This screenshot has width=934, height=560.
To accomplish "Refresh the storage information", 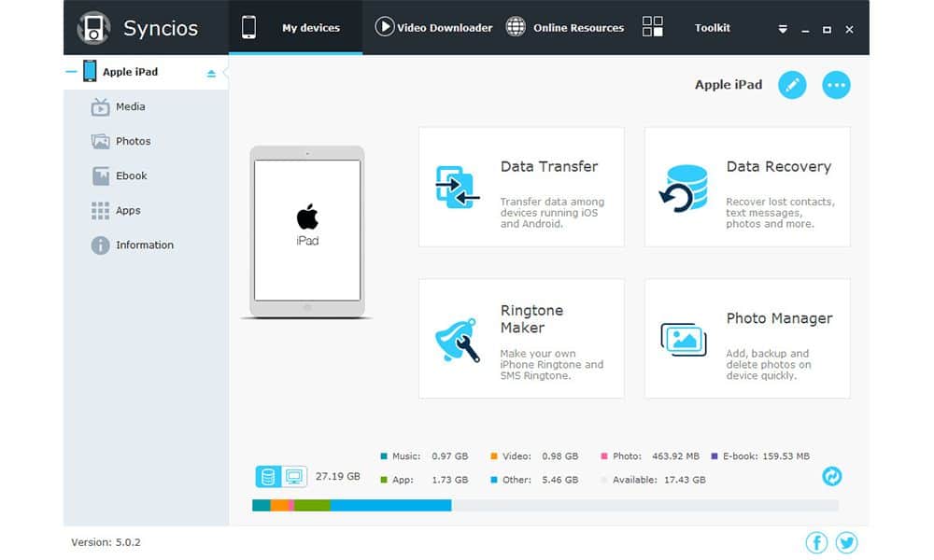I will [x=831, y=476].
